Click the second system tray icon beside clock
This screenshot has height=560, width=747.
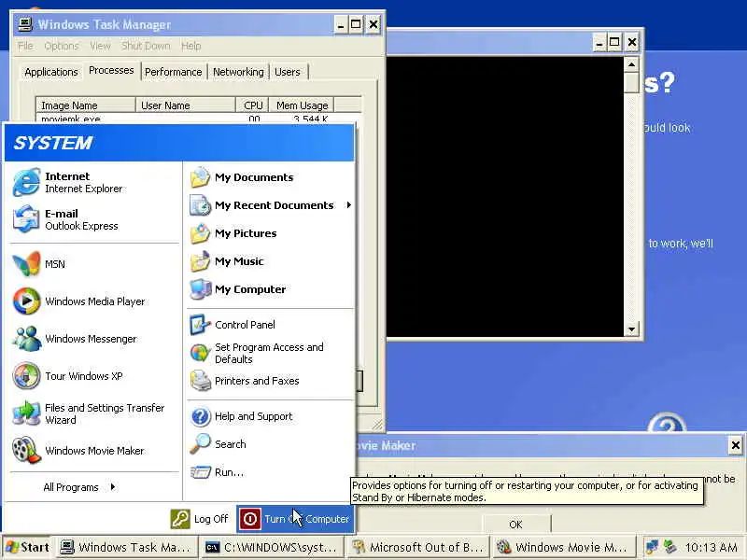coord(669,548)
